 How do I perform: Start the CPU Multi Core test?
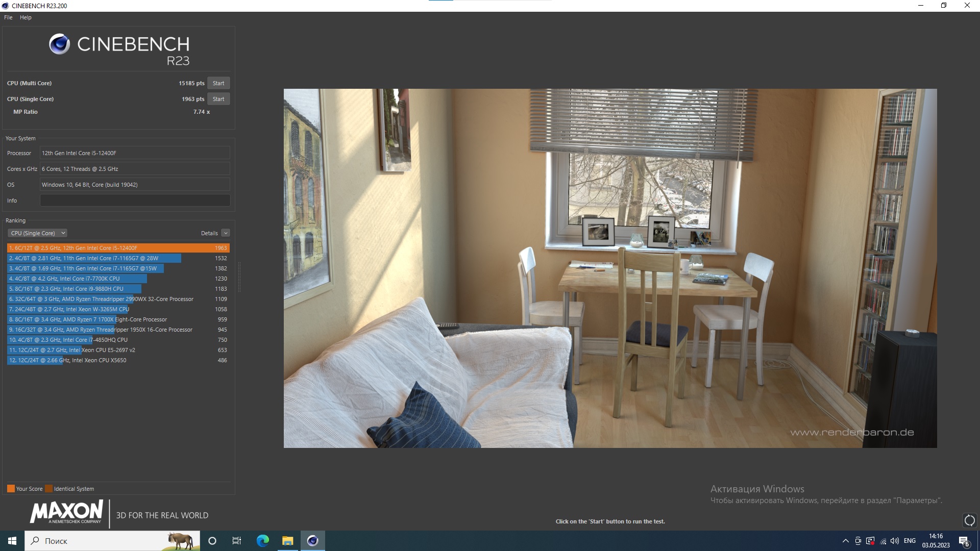218,83
